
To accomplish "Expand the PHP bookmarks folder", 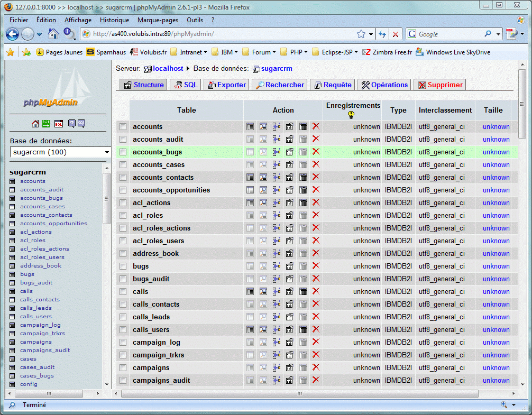I will click(294, 52).
